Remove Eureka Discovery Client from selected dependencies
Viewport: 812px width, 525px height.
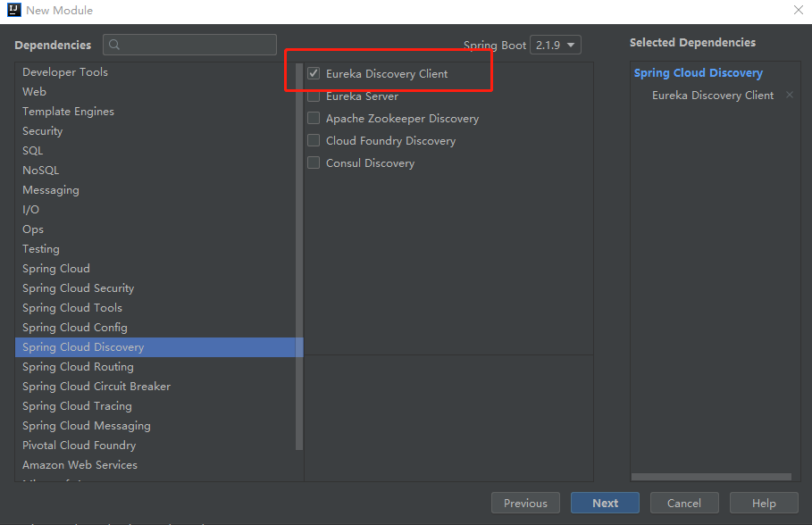point(789,96)
